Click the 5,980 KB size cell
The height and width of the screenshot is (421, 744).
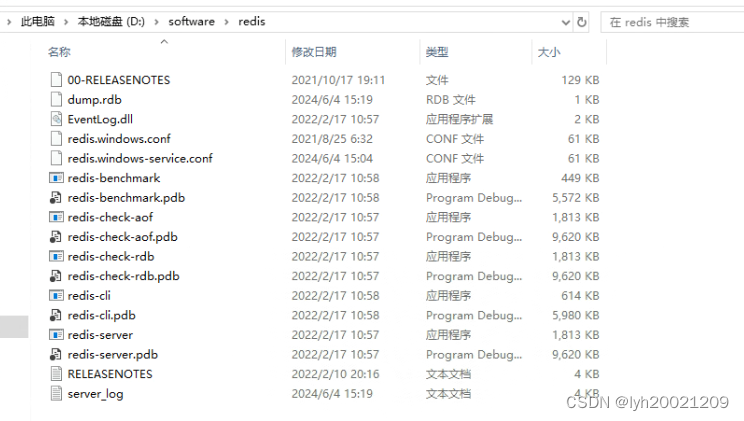pyautogui.click(x=576, y=315)
